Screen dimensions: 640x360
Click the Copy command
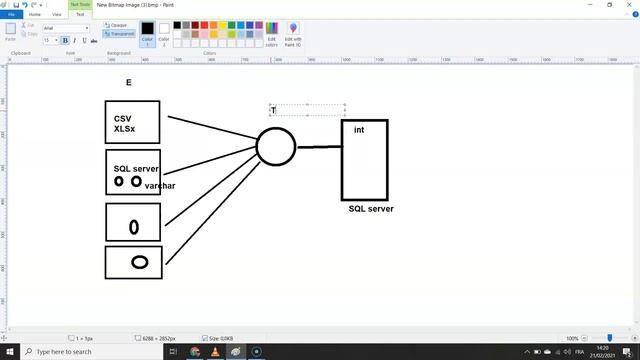click(29, 34)
